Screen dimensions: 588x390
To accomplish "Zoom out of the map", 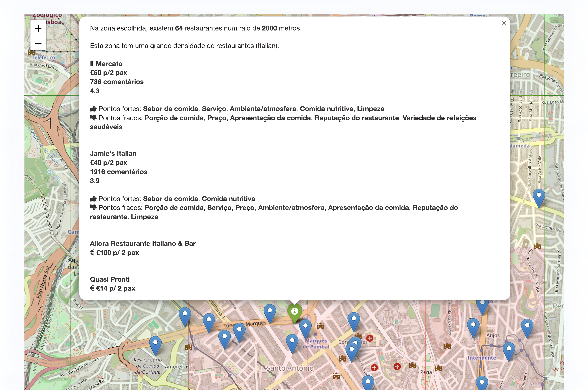I will pos(38,44).
